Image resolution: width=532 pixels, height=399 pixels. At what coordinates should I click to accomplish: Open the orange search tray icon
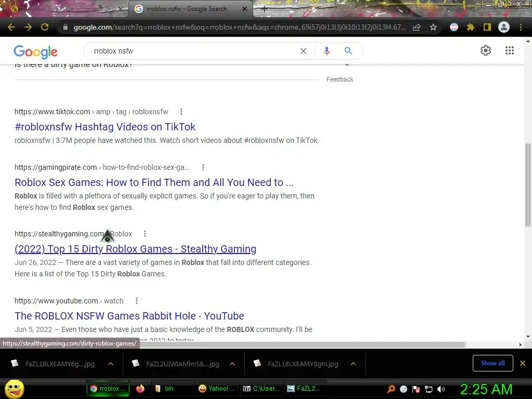coord(391,389)
